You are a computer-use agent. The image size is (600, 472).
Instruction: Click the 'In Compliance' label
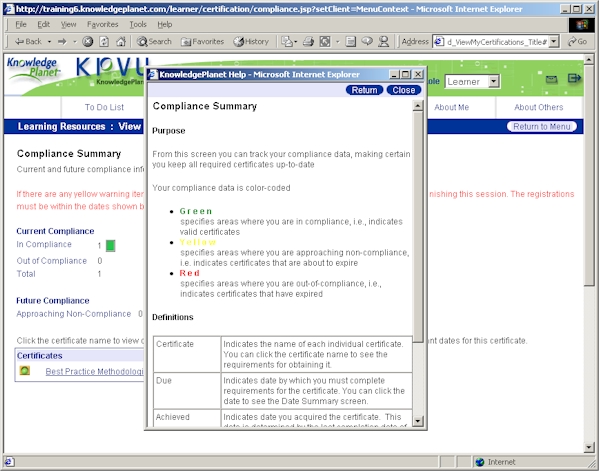44,244
